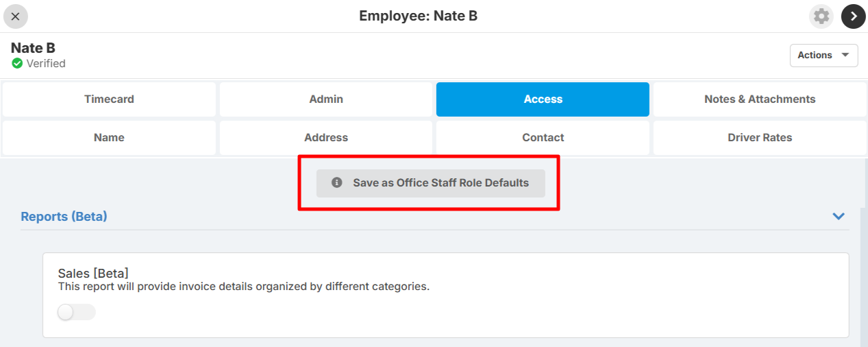Click the Reports (Beta) section heading
This screenshot has height=347, width=868.
click(x=64, y=216)
